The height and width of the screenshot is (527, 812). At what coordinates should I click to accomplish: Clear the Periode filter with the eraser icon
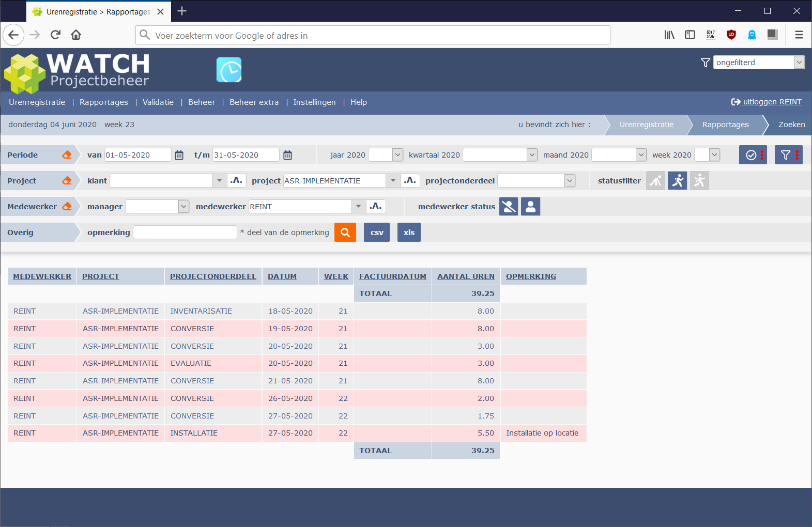67,155
